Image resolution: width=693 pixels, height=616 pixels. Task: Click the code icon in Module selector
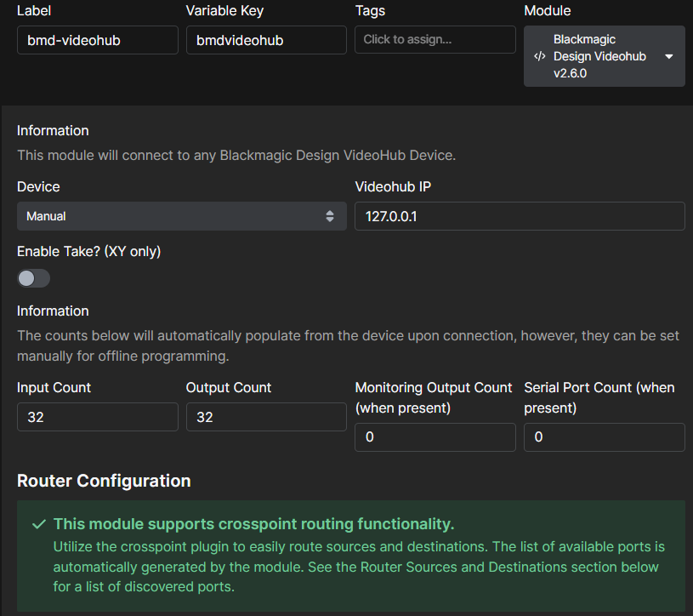[x=540, y=56]
